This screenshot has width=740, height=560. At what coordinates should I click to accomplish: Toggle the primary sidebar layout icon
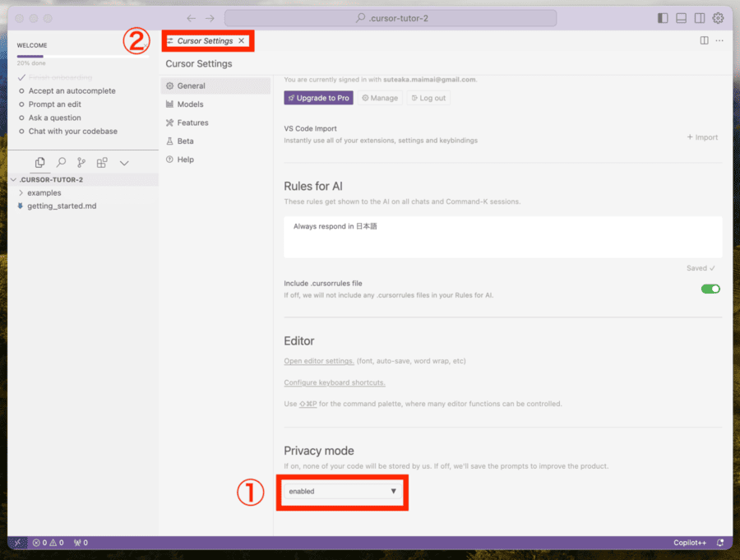(x=663, y=18)
